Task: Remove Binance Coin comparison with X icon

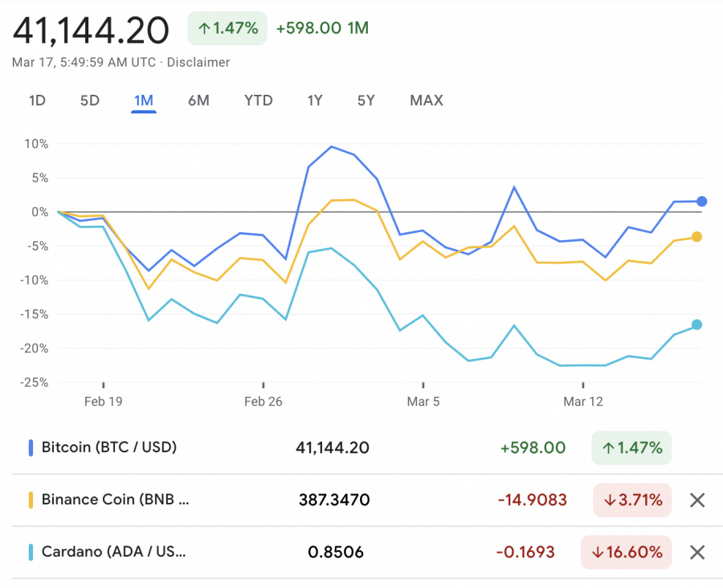Action: click(697, 500)
